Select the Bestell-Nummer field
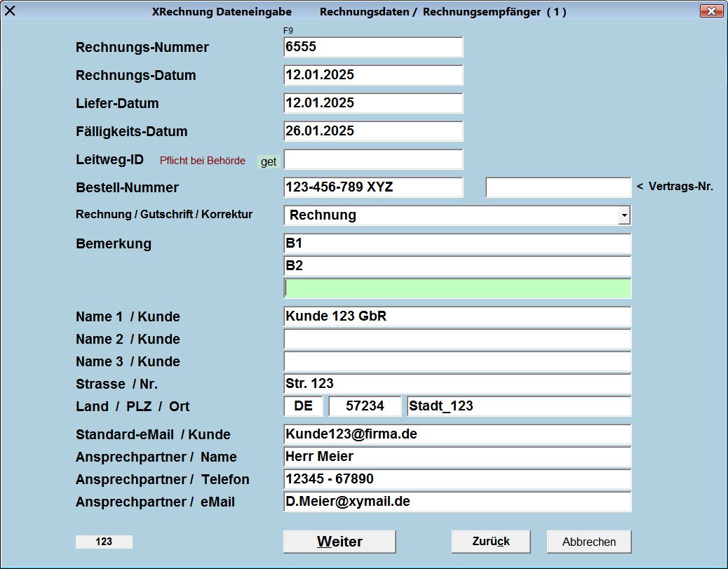Screen dimensions: 728x569 (373, 187)
